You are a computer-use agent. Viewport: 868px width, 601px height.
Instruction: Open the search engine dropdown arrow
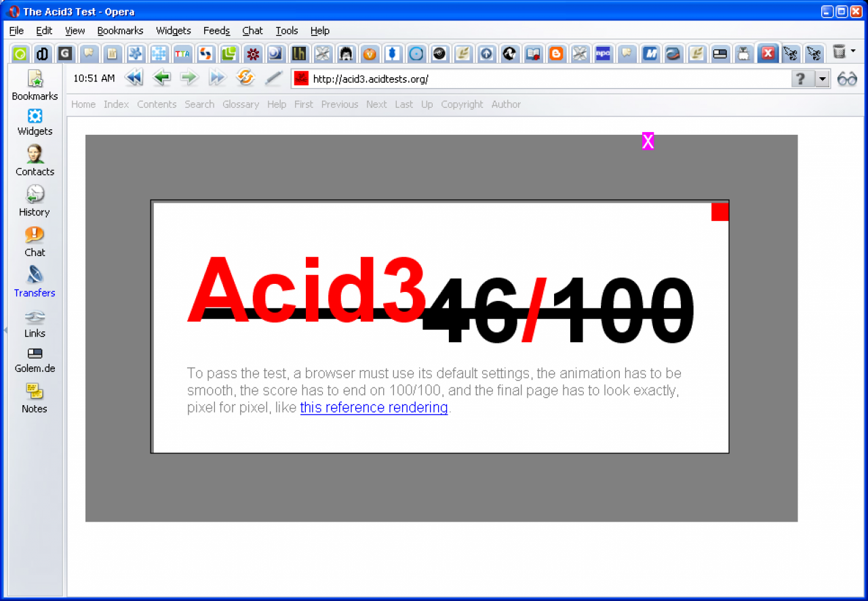[x=823, y=79]
